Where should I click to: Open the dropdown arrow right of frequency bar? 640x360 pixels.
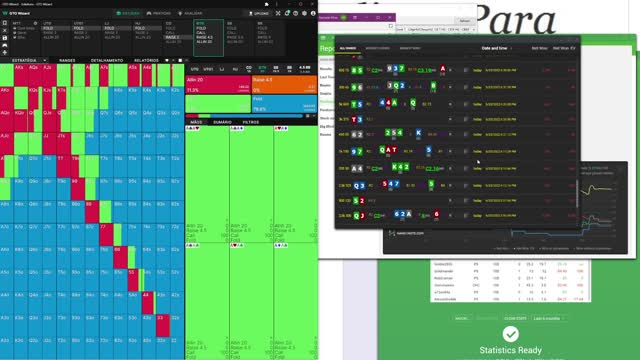pyautogui.click(x=314, y=116)
